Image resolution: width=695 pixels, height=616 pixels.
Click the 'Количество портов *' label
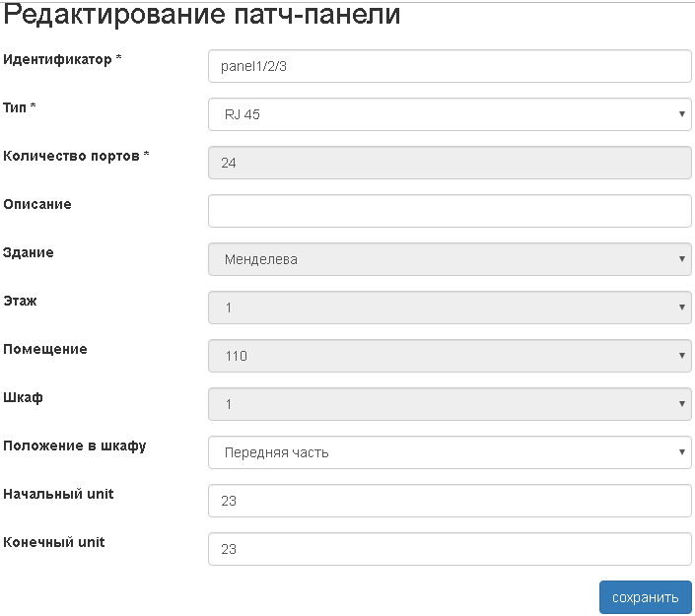76,156
